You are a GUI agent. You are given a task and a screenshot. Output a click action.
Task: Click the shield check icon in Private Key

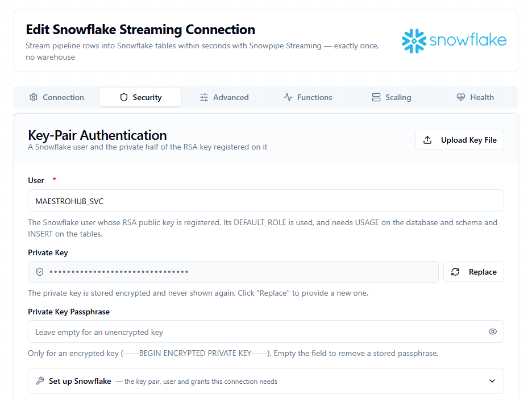[40, 272]
